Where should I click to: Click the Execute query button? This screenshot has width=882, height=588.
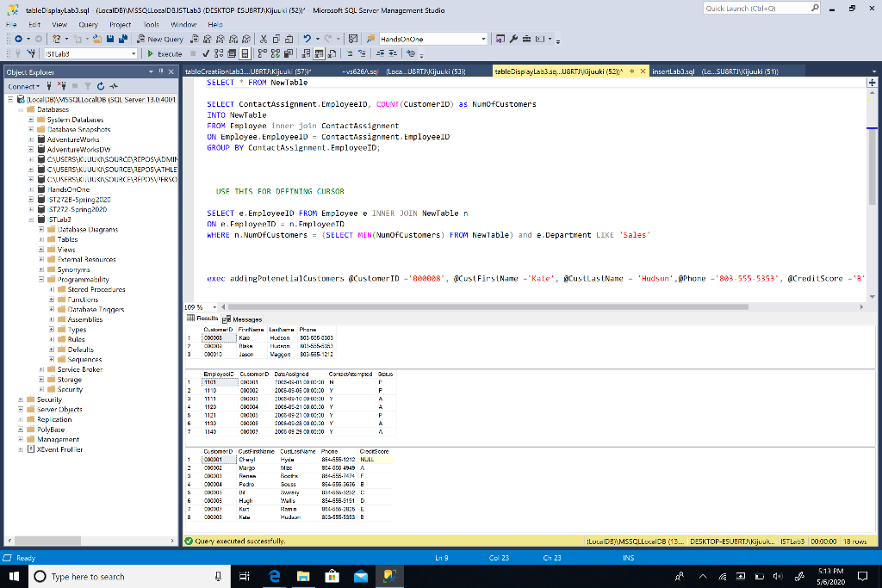point(164,53)
